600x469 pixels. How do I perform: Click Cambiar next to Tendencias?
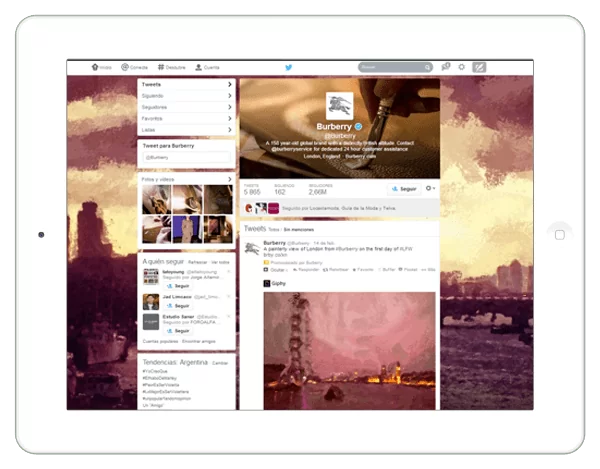(x=220, y=363)
